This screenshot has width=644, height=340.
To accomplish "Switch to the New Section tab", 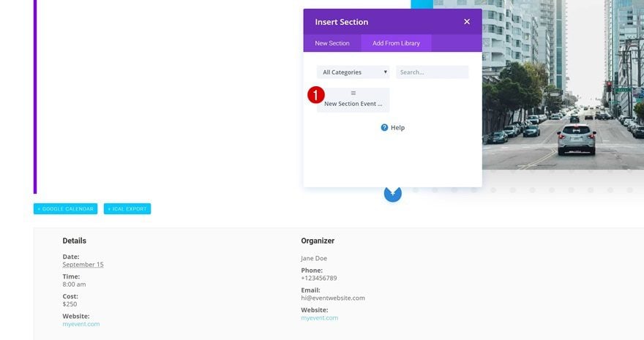I will [332, 43].
